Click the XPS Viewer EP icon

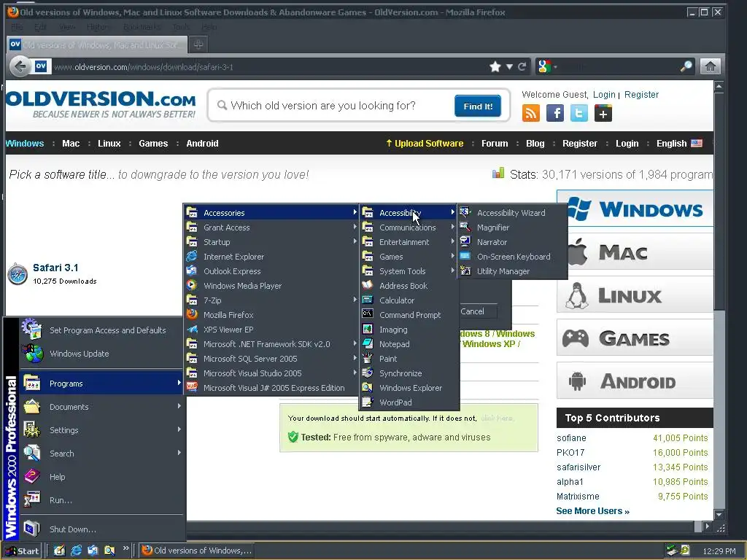point(192,329)
